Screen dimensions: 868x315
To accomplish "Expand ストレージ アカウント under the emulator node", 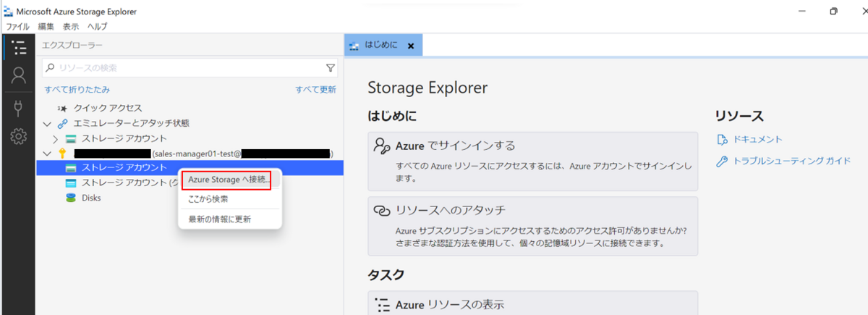I will [x=56, y=138].
